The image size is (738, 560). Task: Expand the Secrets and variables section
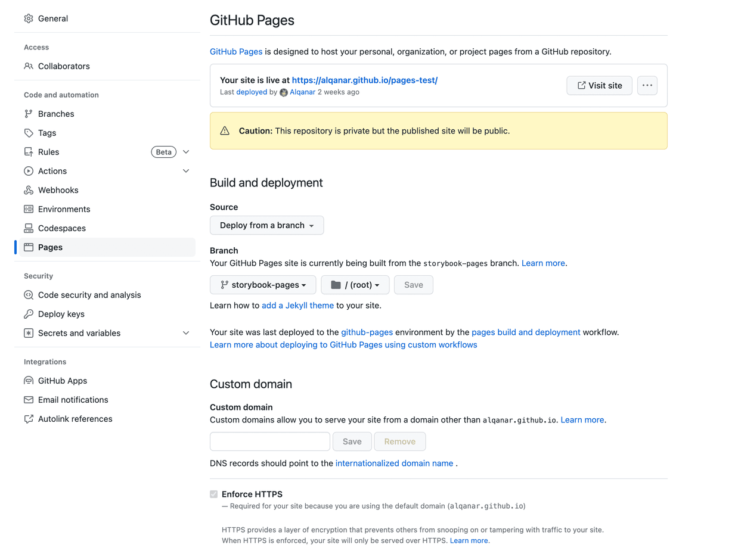pyautogui.click(x=185, y=333)
